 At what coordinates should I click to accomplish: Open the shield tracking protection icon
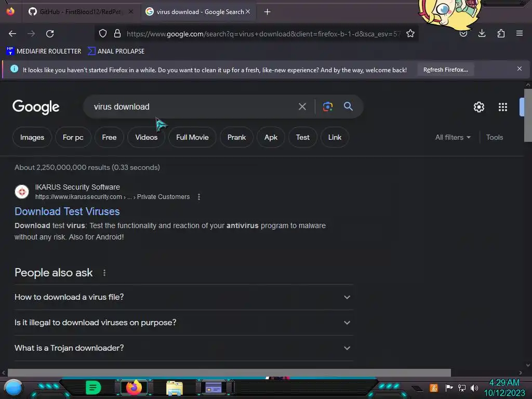103,33
